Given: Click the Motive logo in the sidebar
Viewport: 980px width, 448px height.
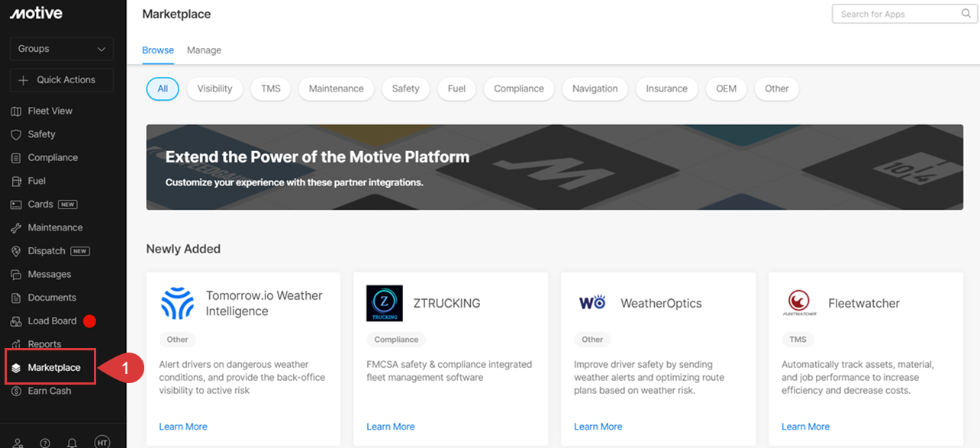Looking at the screenshot, I should (36, 13).
